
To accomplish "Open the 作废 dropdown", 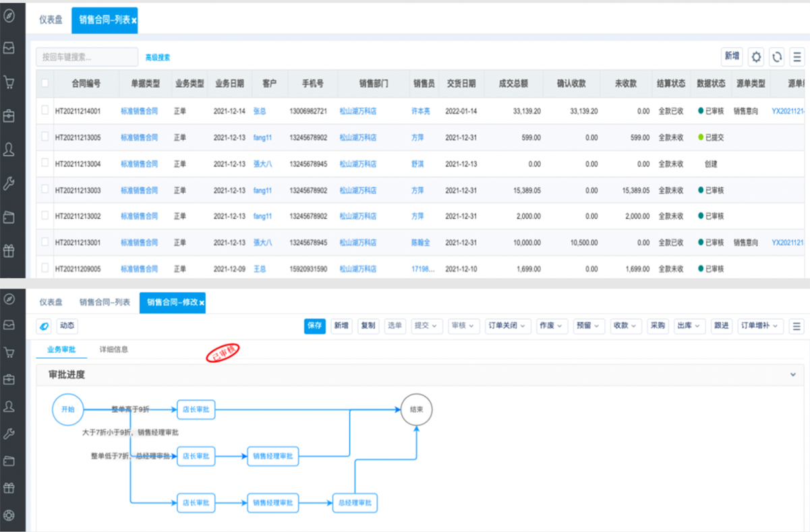I will point(552,326).
